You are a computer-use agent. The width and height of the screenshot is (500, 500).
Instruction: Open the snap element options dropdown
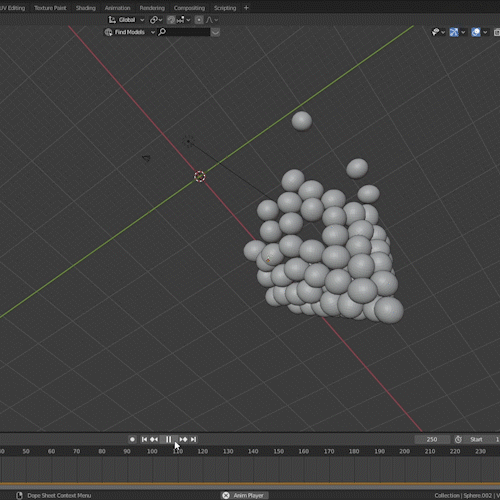(184, 20)
